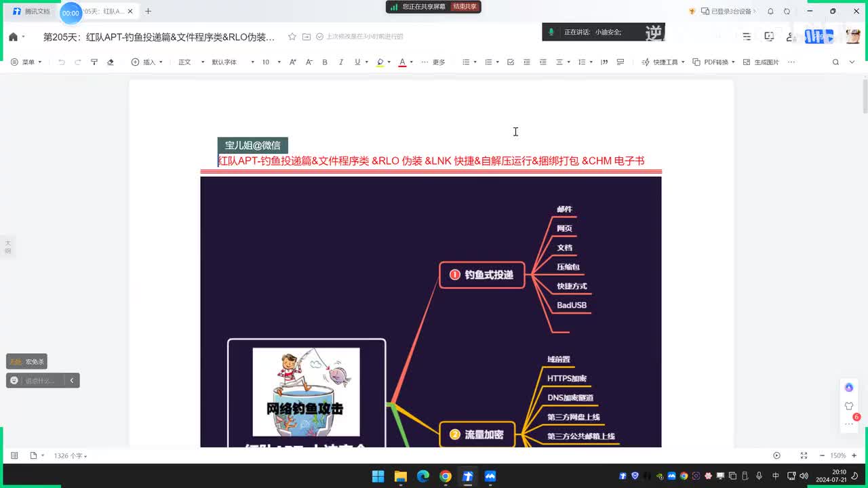Click the 宝儿姐@微信 tag
This screenshot has height=488, width=868.
click(252, 145)
